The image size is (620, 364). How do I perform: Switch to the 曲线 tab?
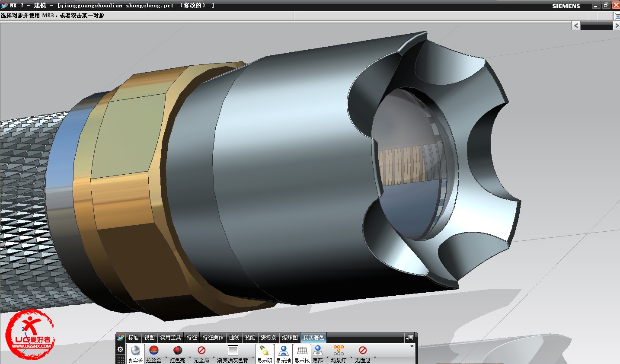coord(234,338)
